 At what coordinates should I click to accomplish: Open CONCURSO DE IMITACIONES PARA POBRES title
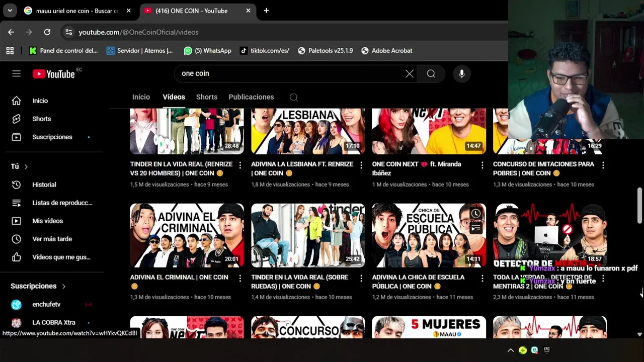tap(543, 168)
